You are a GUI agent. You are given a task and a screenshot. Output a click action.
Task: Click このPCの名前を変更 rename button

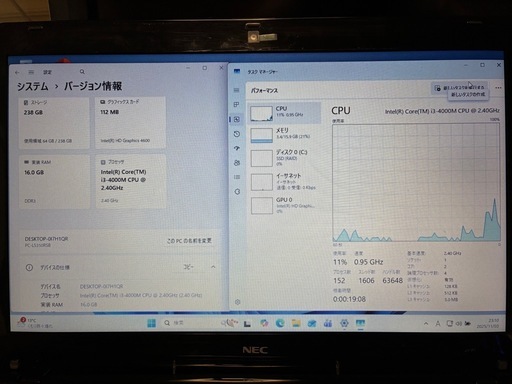pyautogui.click(x=189, y=241)
